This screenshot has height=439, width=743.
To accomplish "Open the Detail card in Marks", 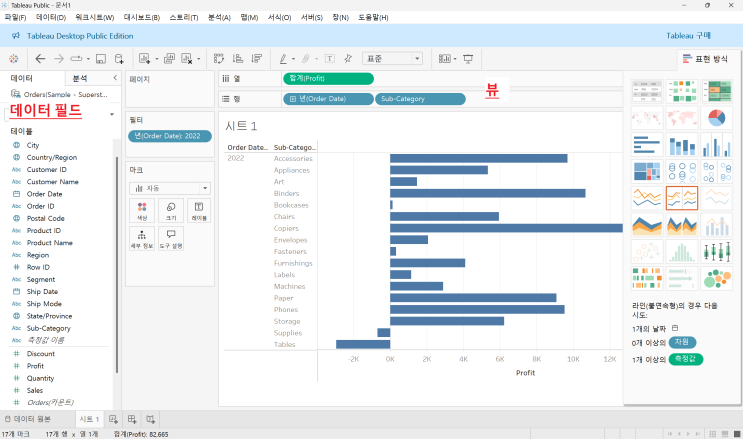I will (142, 238).
